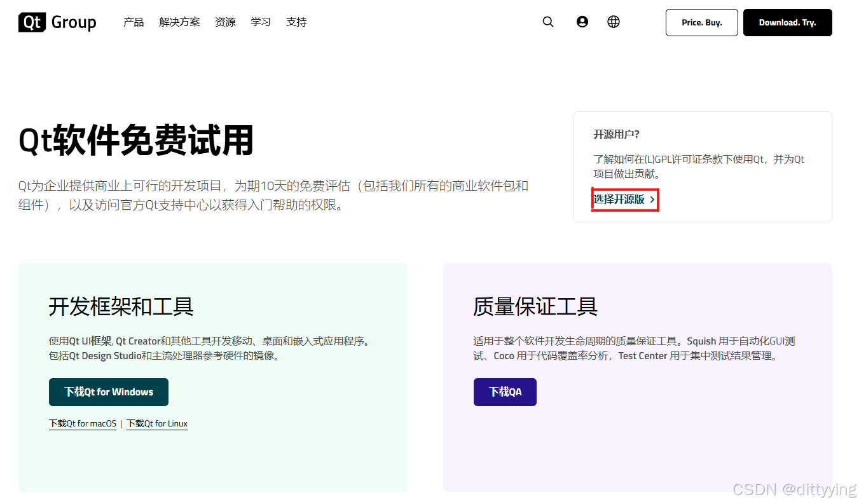Open the 解决方案 navigation menu

(x=179, y=22)
